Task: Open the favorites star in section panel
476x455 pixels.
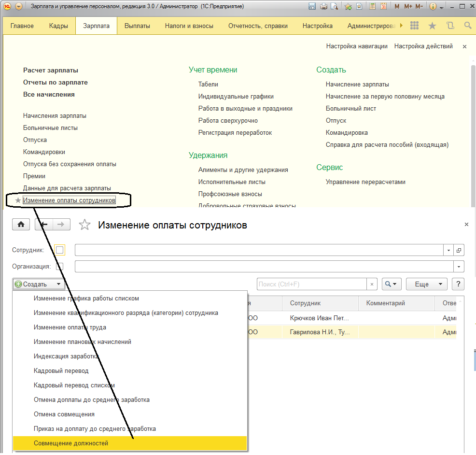Action: tap(432, 26)
